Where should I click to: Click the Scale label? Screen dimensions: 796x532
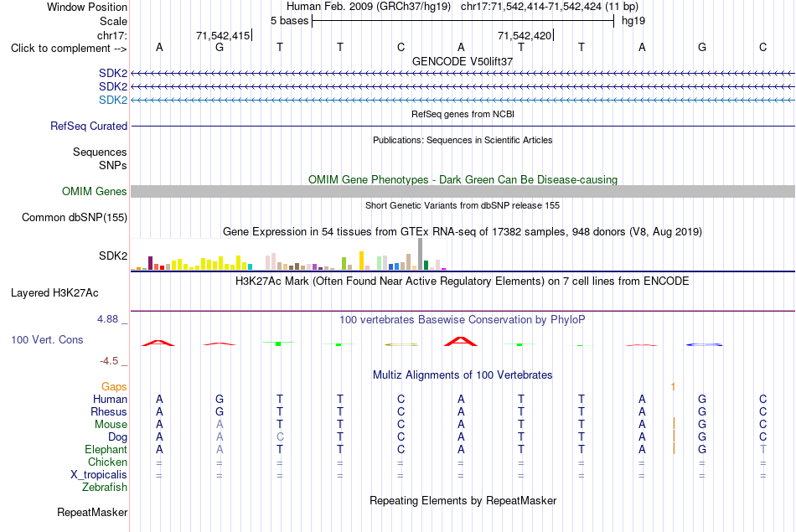114,21
